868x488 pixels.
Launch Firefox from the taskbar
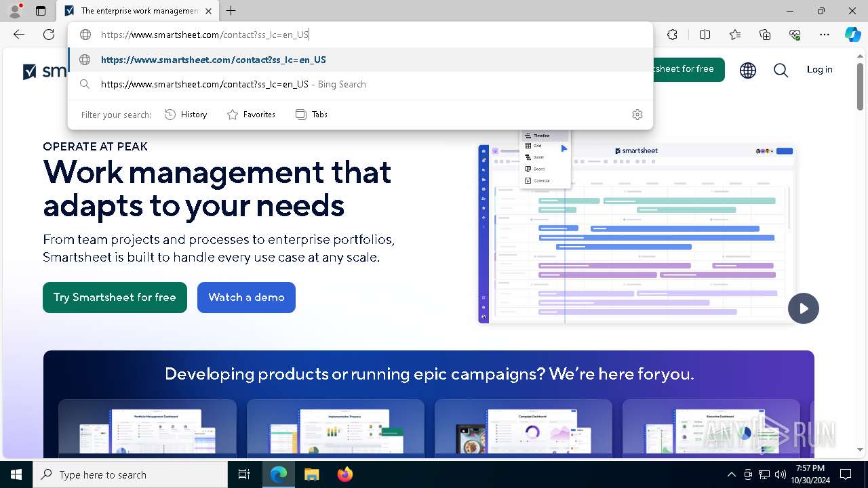tap(344, 474)
